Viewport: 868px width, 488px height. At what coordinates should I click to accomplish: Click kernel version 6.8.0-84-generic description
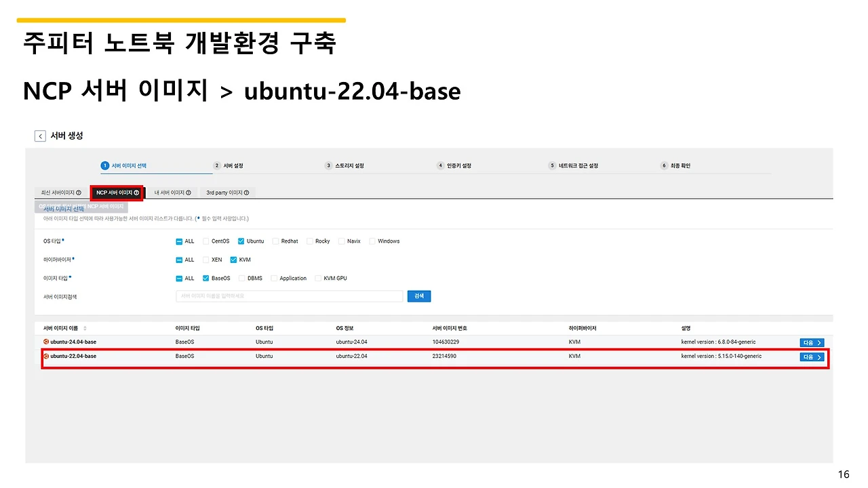coord(718,342)
